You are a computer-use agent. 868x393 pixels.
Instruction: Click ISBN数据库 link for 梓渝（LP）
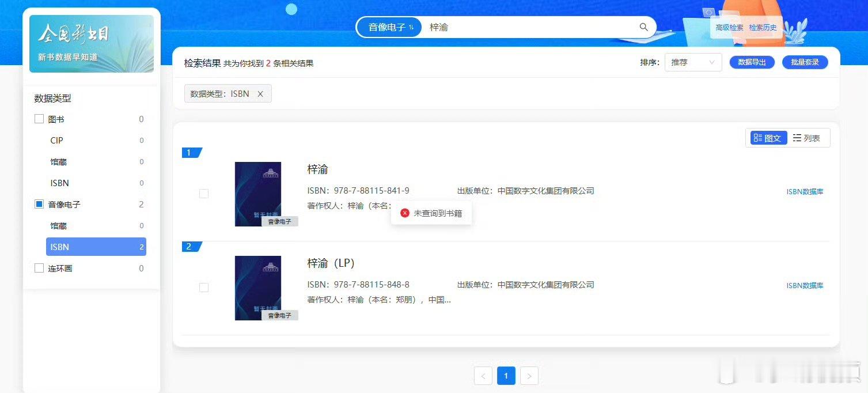805,286
